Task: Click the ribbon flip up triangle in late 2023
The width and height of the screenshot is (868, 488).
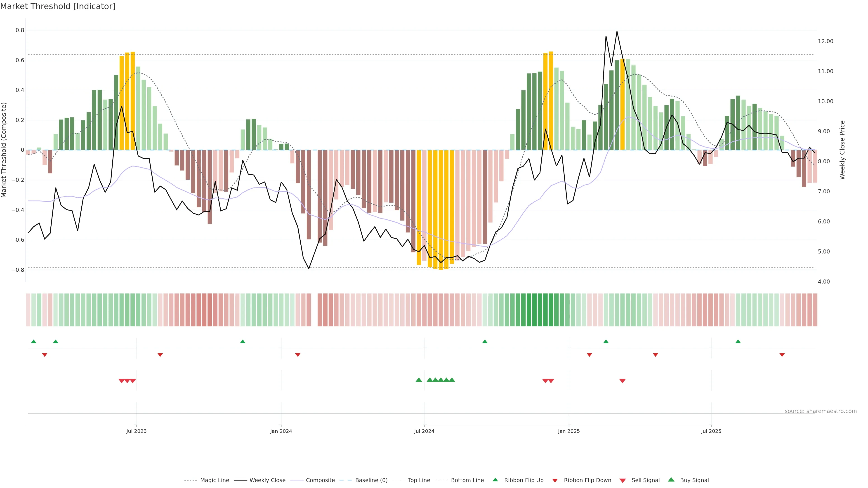Action: point(243,342)
